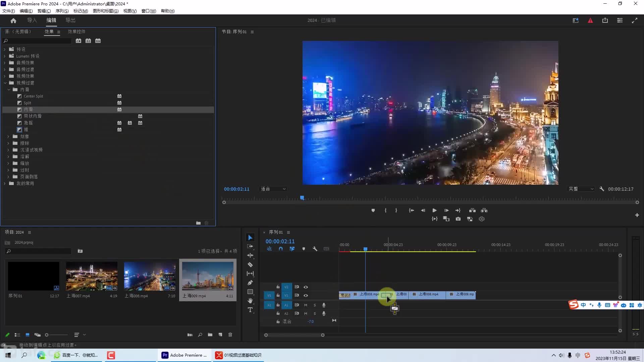Image resolution: width=644 pixels, height=362 pixels.
Task: Open the 序列(S) menu
Action: 62,11
